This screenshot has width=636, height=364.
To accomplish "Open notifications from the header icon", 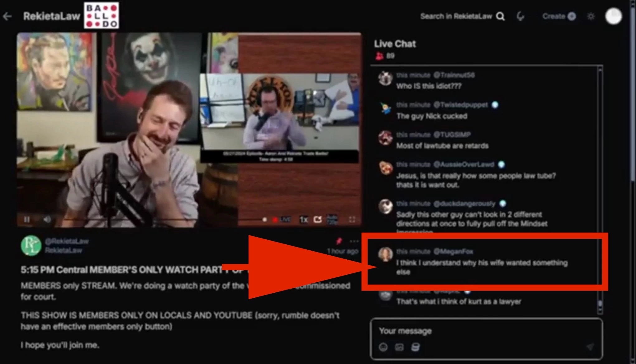I will (x=520, y=16).
